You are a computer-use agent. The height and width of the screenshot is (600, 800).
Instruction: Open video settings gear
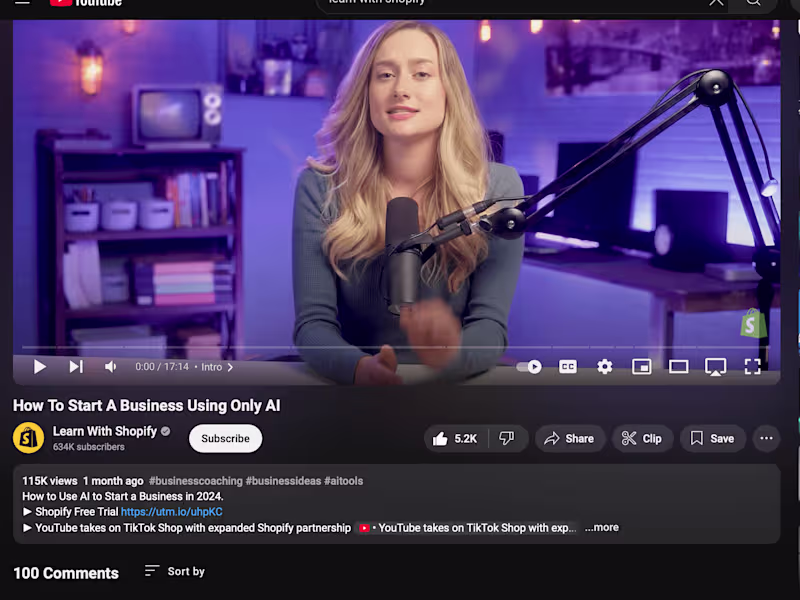[605, 366]
